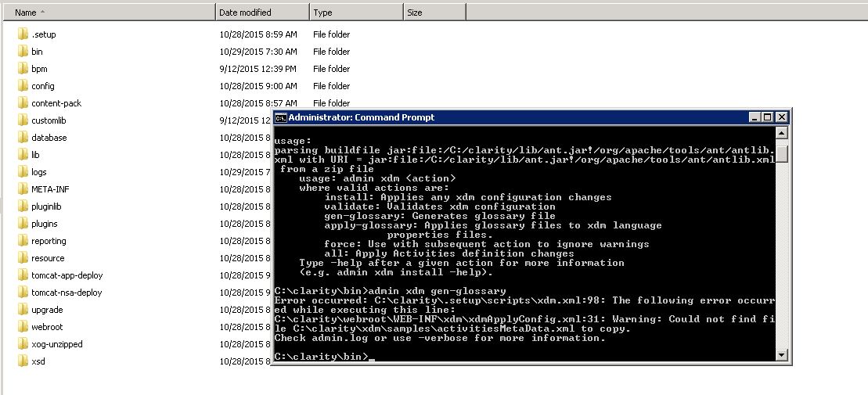Click the Size column header
Viewport: 868px width, 395px height.
pyautogui.click(x=434, y=13)
